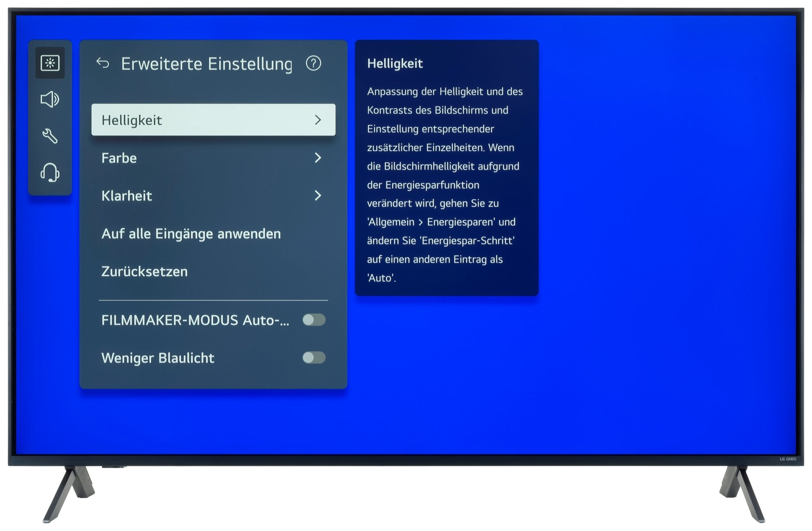Viewport: 812px width, 531px height.
Task: Click Zurücksetzen to reset settings
Action: coord(145,272)
